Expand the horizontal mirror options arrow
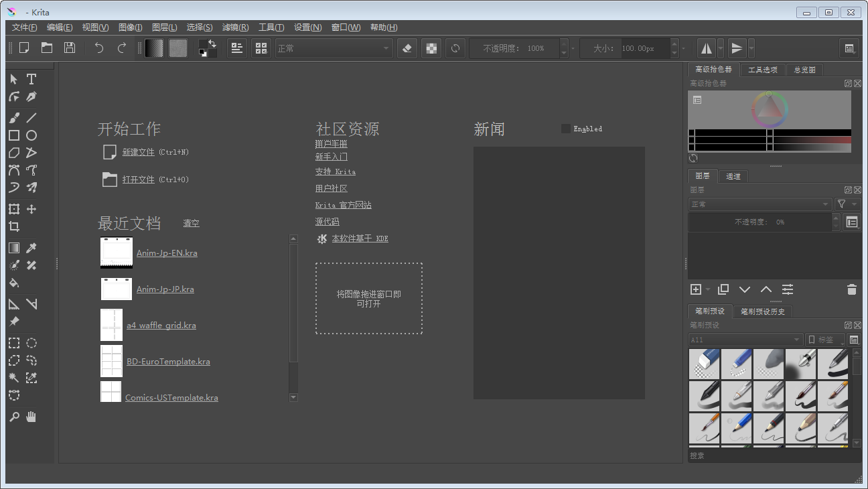The image size is (868, 489). coord(720,48)
